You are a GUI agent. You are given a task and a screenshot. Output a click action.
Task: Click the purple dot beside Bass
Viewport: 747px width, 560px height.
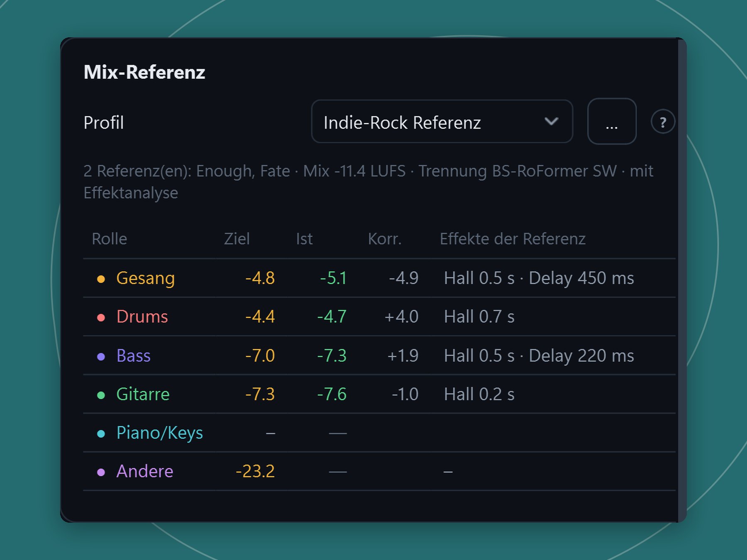click(101, 356)
